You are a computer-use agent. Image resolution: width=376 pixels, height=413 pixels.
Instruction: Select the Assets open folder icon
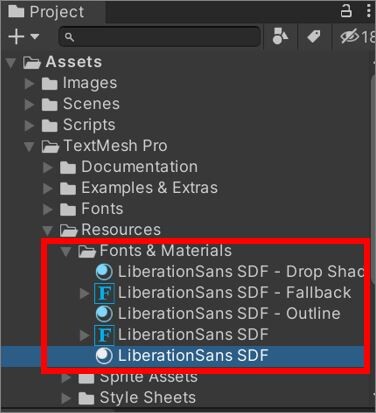32,62
